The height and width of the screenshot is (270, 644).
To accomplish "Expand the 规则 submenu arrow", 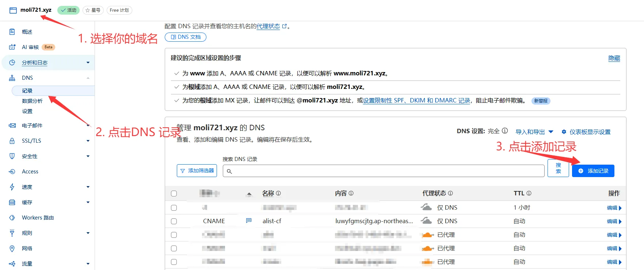I will point(88,233).
